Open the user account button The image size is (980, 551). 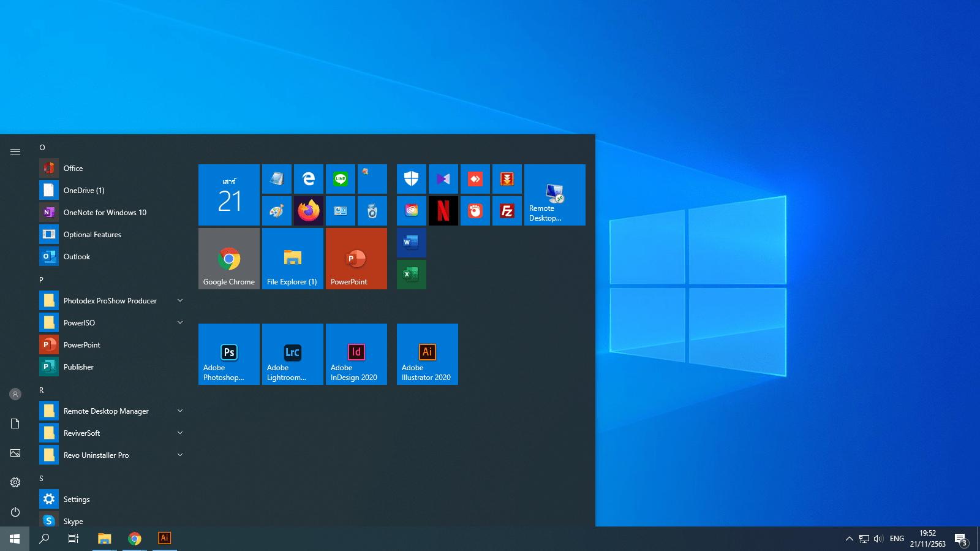click(x=15, y=394)
